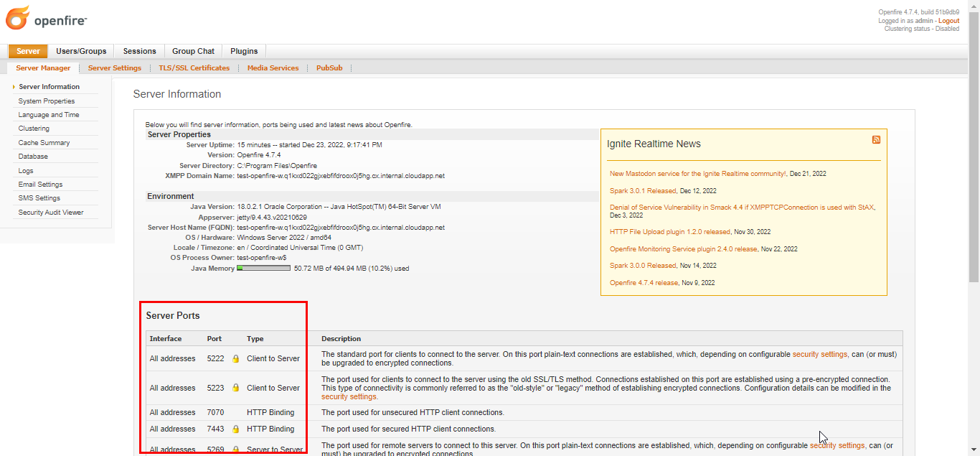
Task: Open the Sessions tab
Action: pyautogui.click(x=139, y=51)
